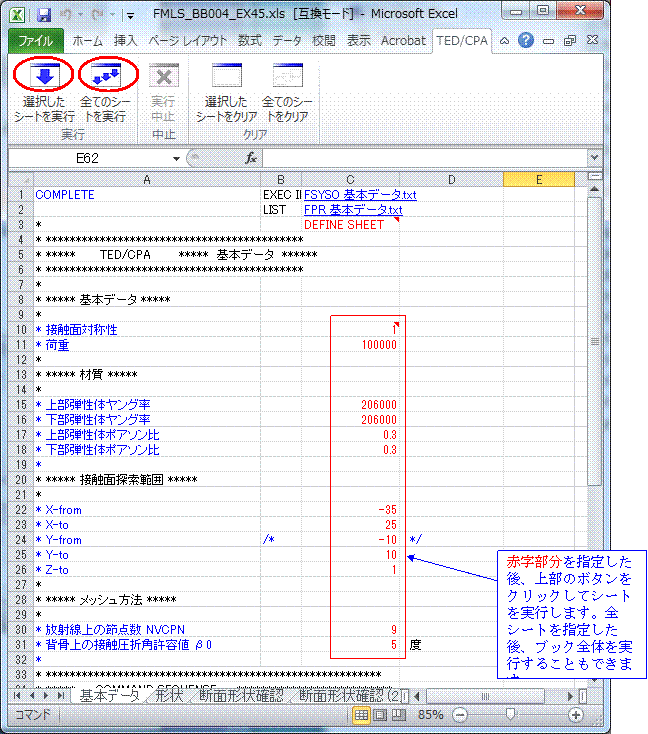Click the formula bar input
Screen dimensions: 648x734
425,158
